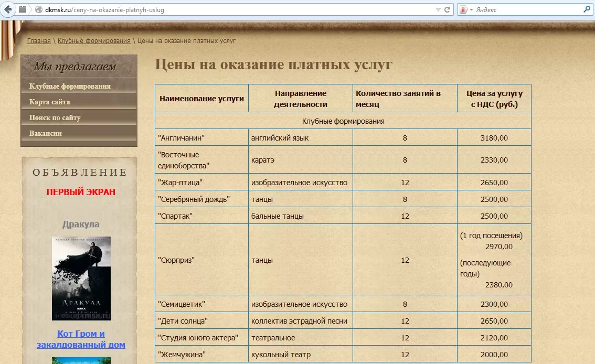Click the price 2000,00
Image resolution: width=595 pixels, height=364 pixels.
pos(494,355)
